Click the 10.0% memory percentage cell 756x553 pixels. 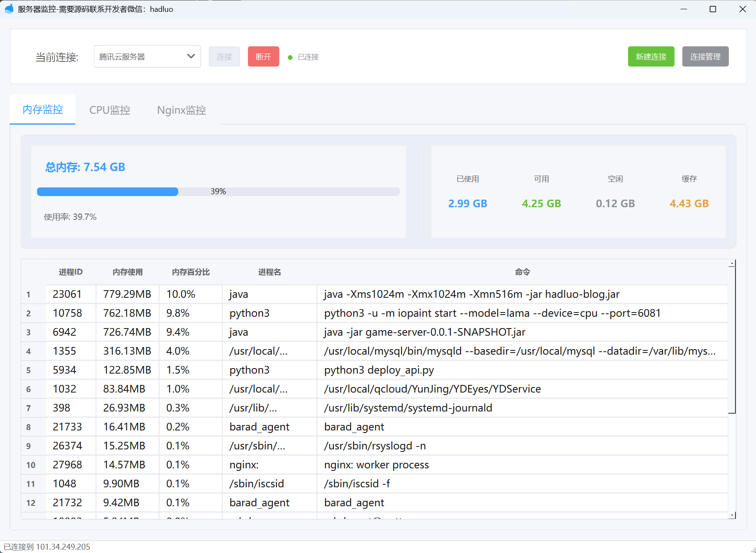pyautogui.click(x=191, y=294)
